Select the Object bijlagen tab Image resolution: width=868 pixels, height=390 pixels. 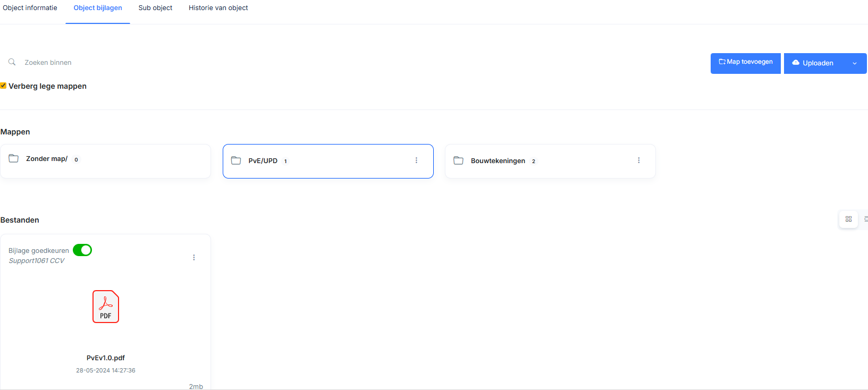coord(98,8)
